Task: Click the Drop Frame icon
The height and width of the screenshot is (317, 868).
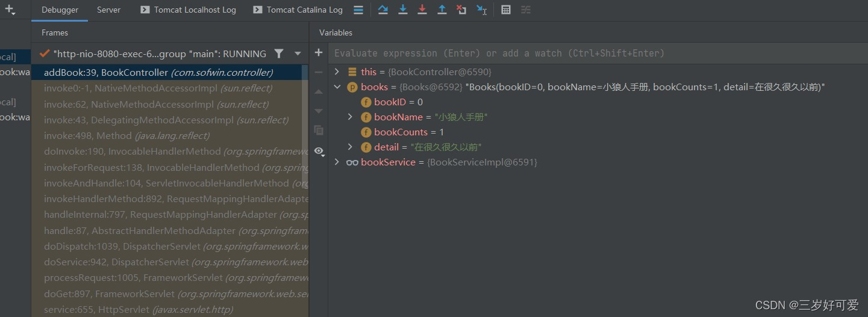Action: tap(461, 10)
